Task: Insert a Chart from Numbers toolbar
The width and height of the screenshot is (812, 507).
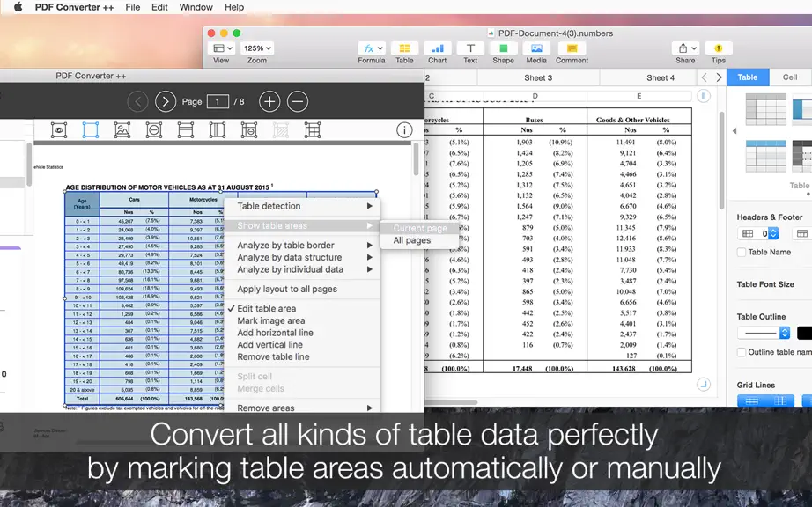Action: [x=437, y=53]
